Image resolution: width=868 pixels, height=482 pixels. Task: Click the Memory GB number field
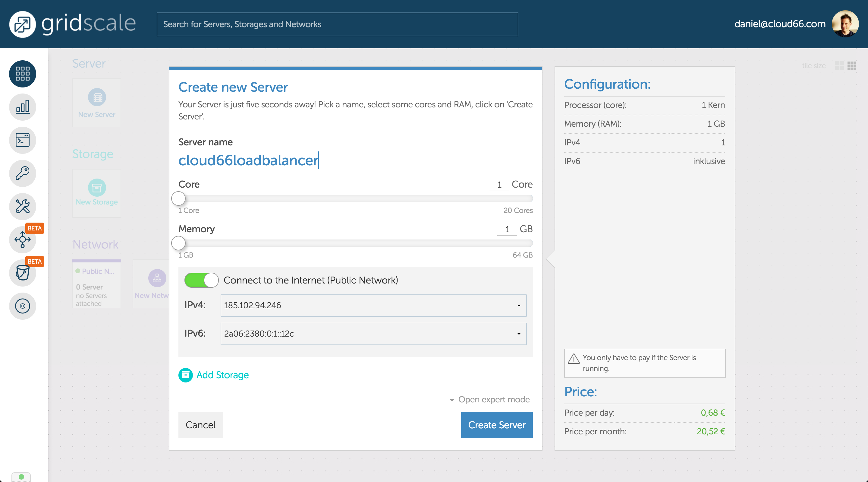point(507,229)
